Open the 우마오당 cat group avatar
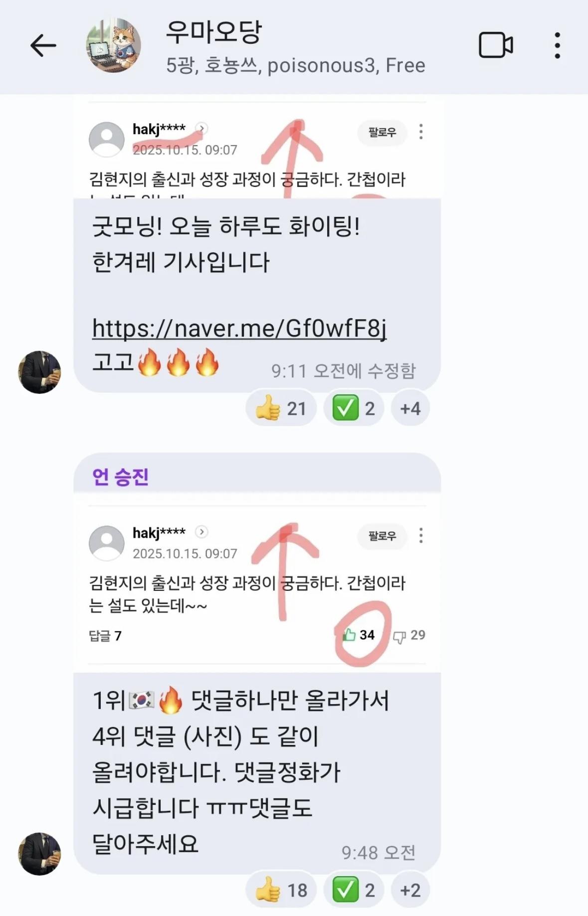This screenshot has width=588, height=916. click(x=114, y=45)
